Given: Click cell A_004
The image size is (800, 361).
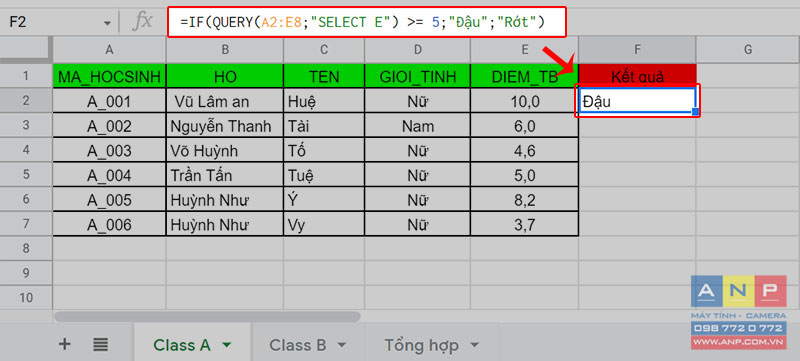Looking at the screenshot, I should coord(109,175).
